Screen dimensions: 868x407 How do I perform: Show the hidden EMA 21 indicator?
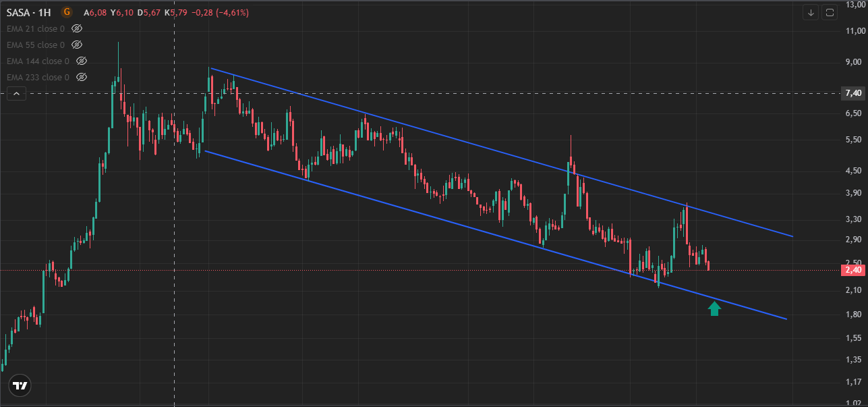point(76,28)
